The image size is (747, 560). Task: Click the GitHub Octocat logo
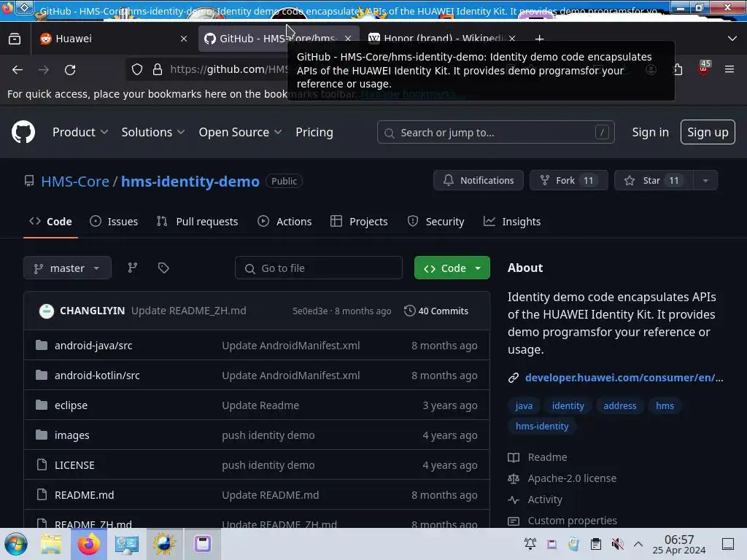23,132
